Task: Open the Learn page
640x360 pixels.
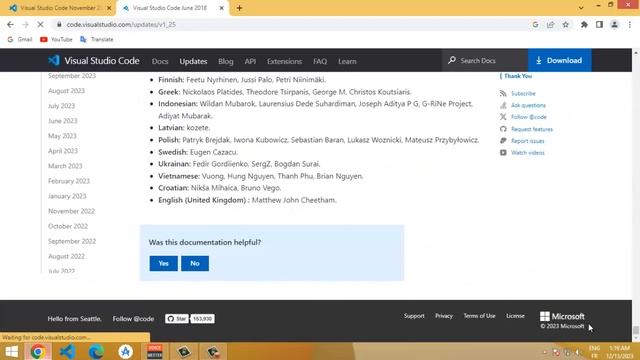Action: click(347, 61)
